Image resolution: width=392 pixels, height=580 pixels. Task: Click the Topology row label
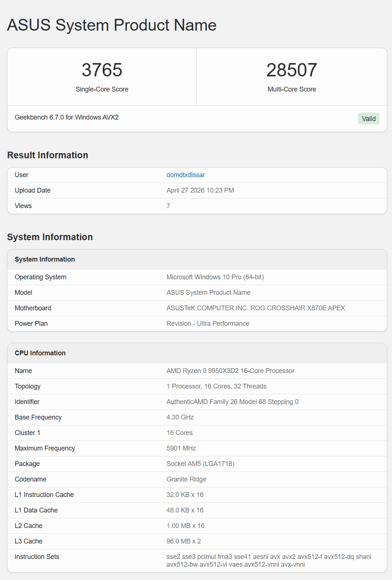(28, 386)
